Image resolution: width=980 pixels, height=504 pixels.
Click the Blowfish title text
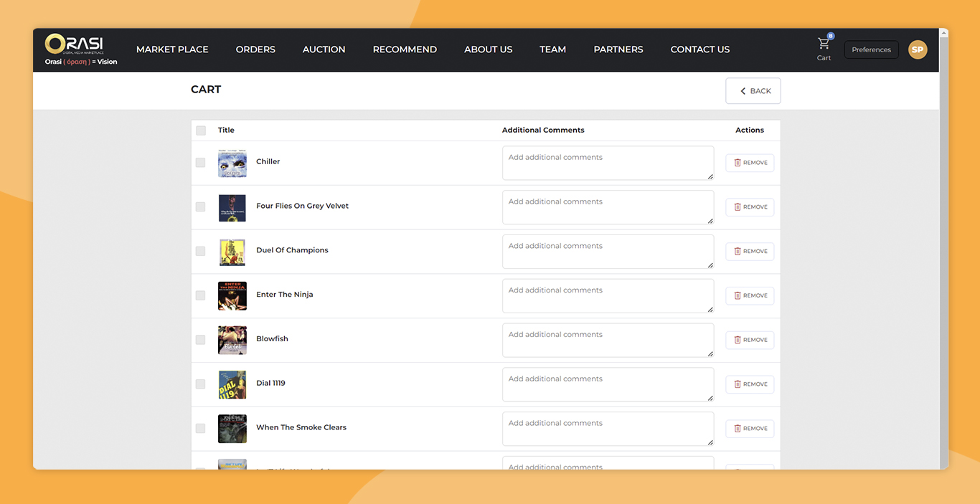pyautogui.click(x=273, y=339)
